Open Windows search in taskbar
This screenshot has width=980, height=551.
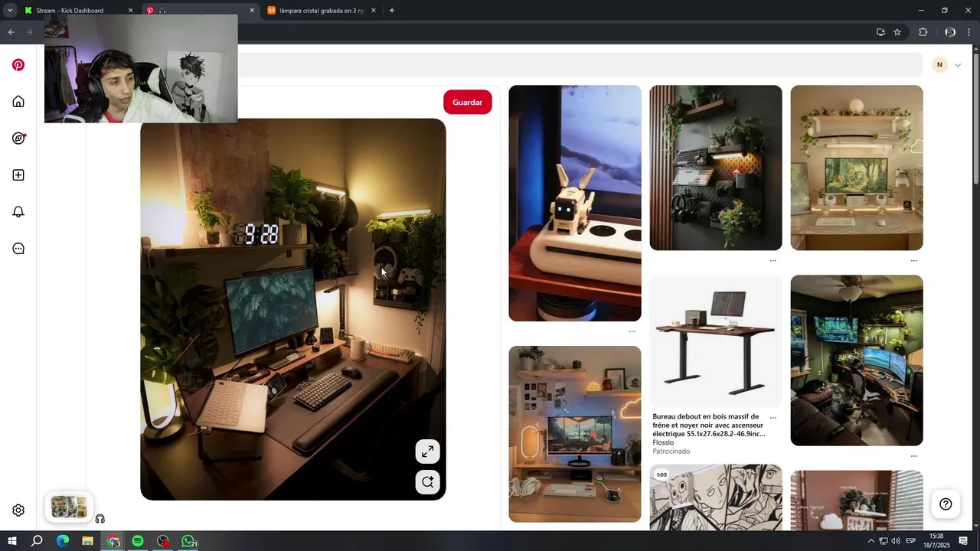click(x=37, y=541)
